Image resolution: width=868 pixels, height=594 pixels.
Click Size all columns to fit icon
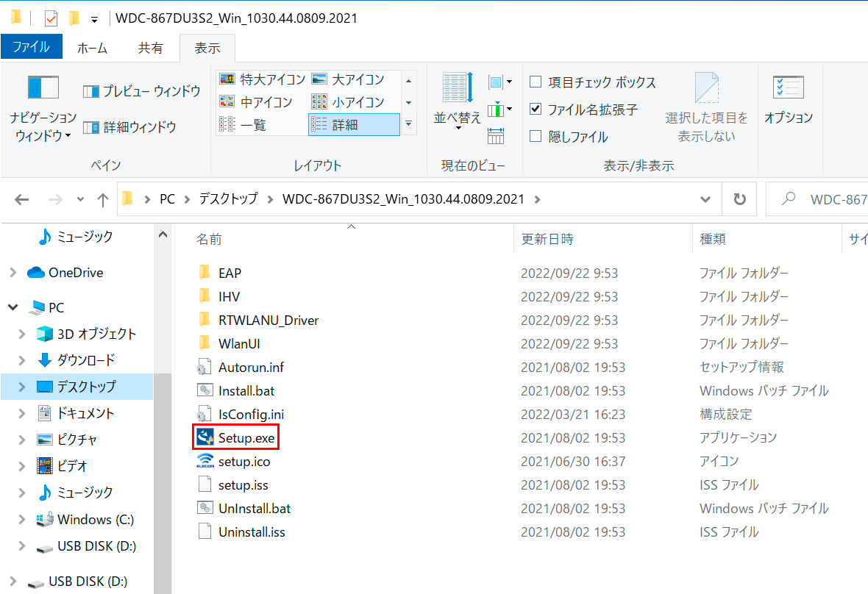click(x=496, y=136)
